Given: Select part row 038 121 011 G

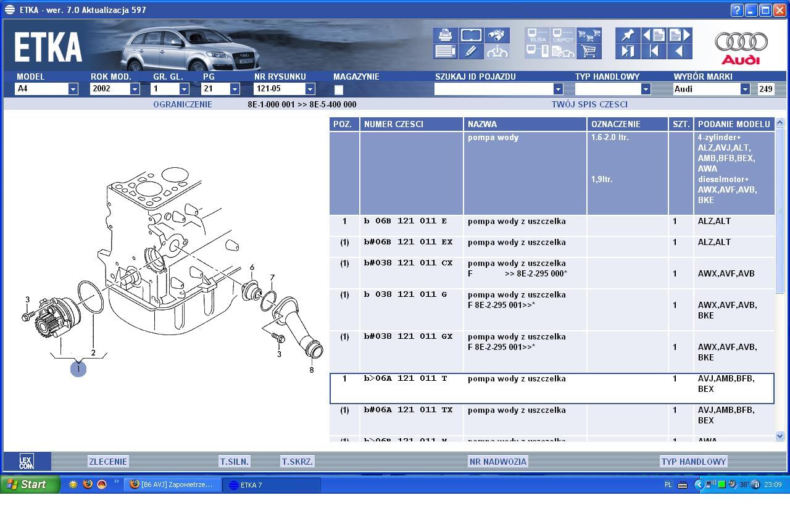Looking at the screenshot, I should tap(552, 309).
